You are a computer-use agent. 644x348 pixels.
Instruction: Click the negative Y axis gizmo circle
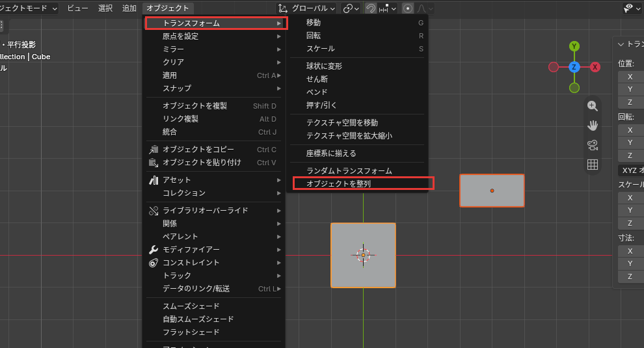[574, 88]
